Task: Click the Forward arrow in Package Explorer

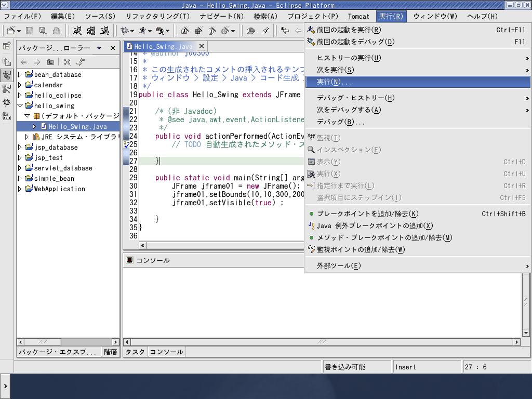Action: (37, 62)
